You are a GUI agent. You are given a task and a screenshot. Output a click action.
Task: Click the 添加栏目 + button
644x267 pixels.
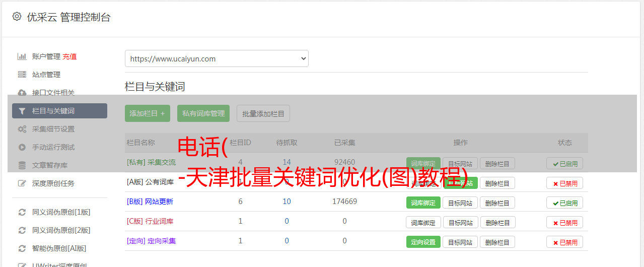(148, 113)
